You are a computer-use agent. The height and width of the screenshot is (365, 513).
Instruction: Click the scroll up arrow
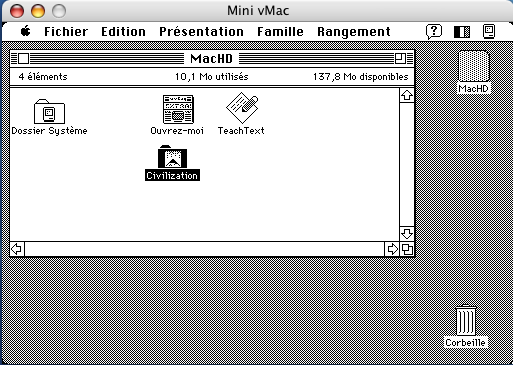pyautogui.click(x=407, y=96)
